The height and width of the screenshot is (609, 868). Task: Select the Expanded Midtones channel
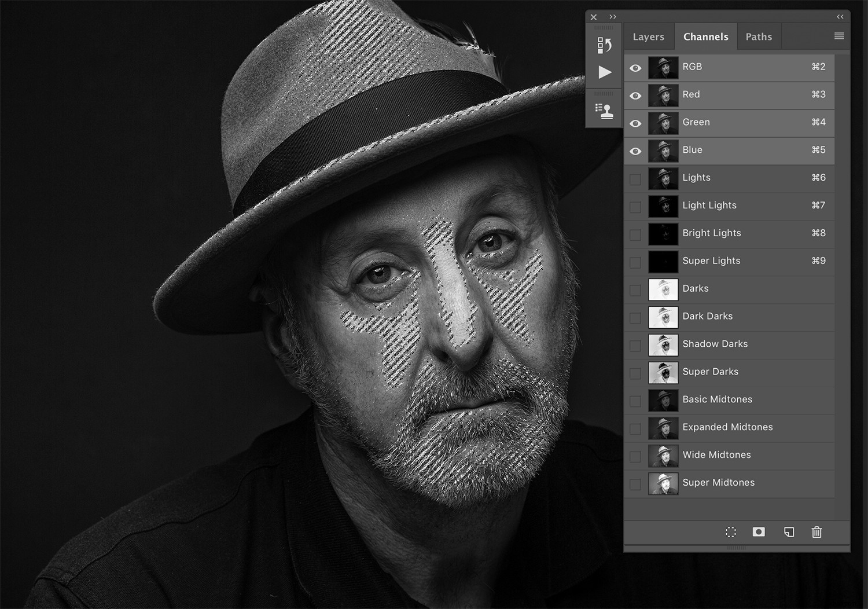pyautogui.click(x=727, y=427)
